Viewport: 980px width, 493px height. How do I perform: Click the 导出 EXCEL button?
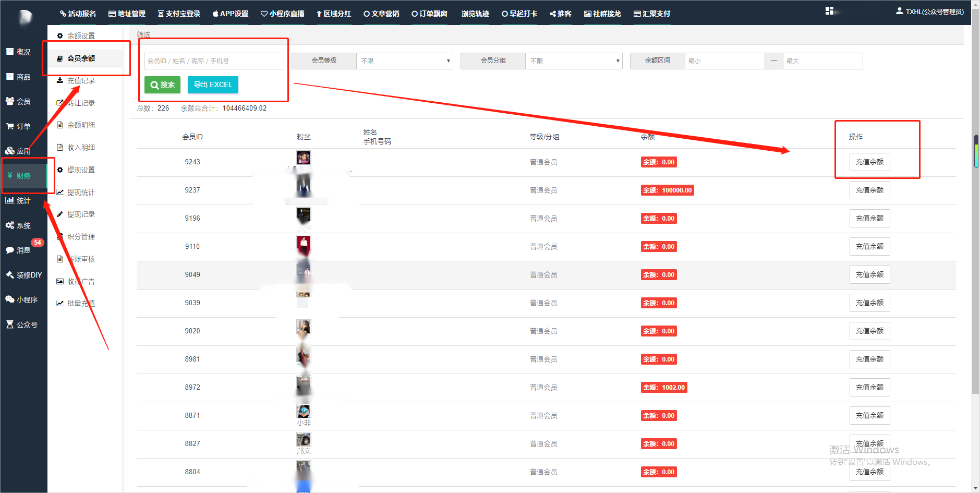(x=213, y=85)
